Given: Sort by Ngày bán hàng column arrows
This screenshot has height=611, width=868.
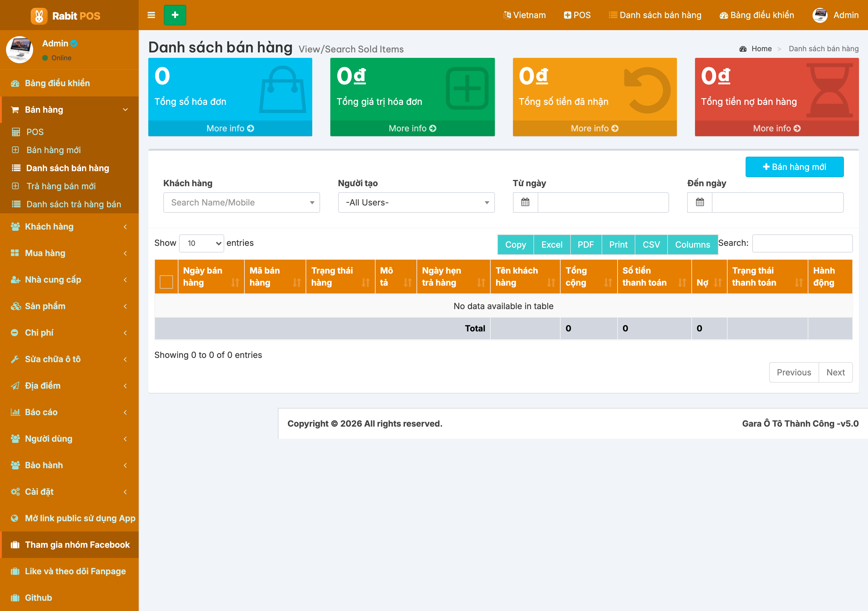Looking at the screenshot, I should pos(235,283).
